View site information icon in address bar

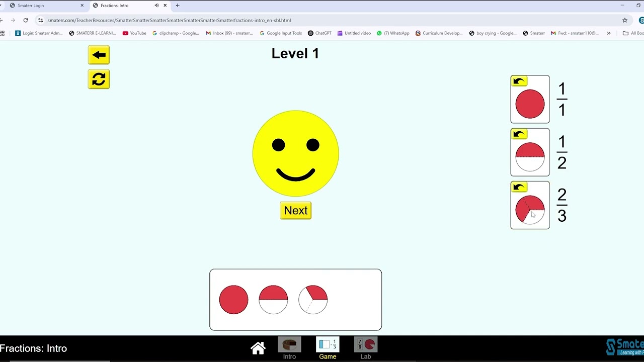tap(40, 20)
